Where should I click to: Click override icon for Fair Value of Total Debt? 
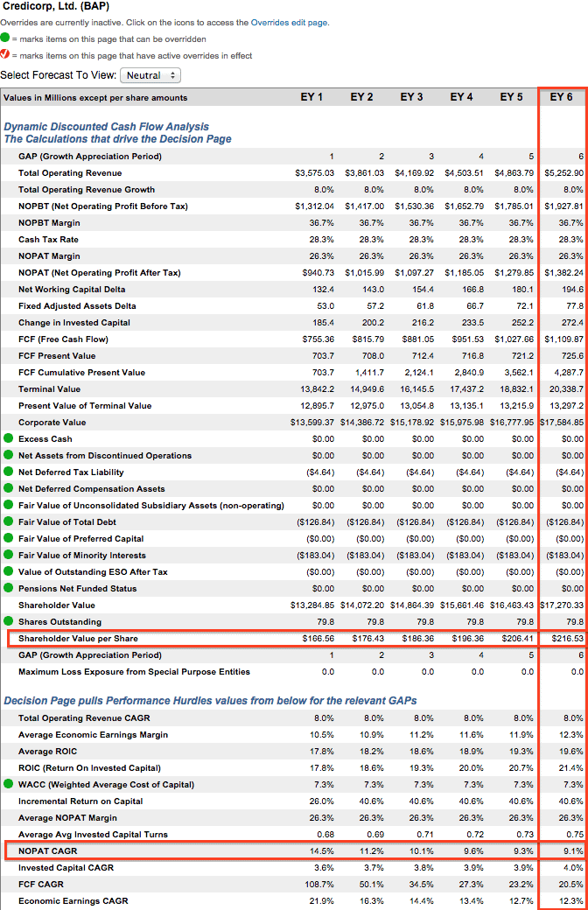[x=8, y=521]
